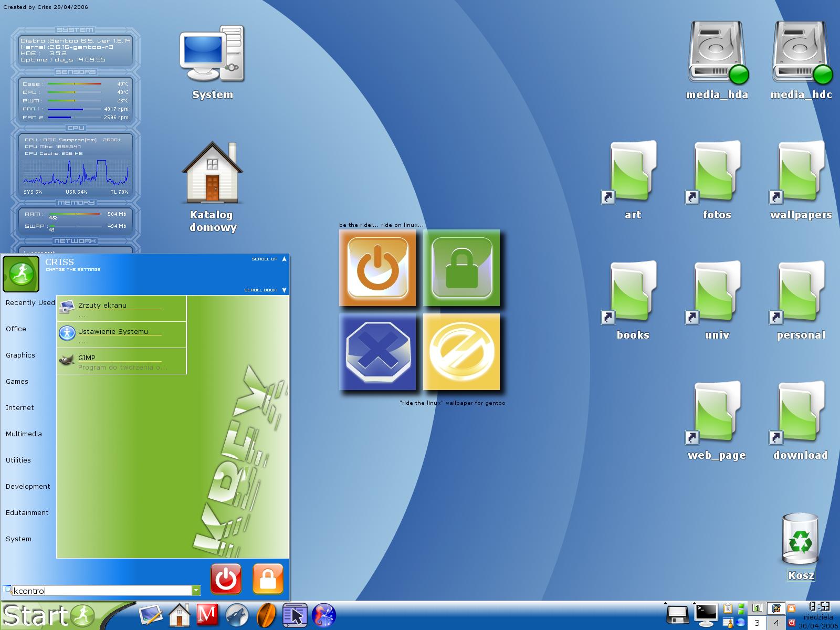Launch Ustawienie Systemu from recent items
Image resolution: width=840 pixels, height=630 pixels.
click(x=121, y=335)
